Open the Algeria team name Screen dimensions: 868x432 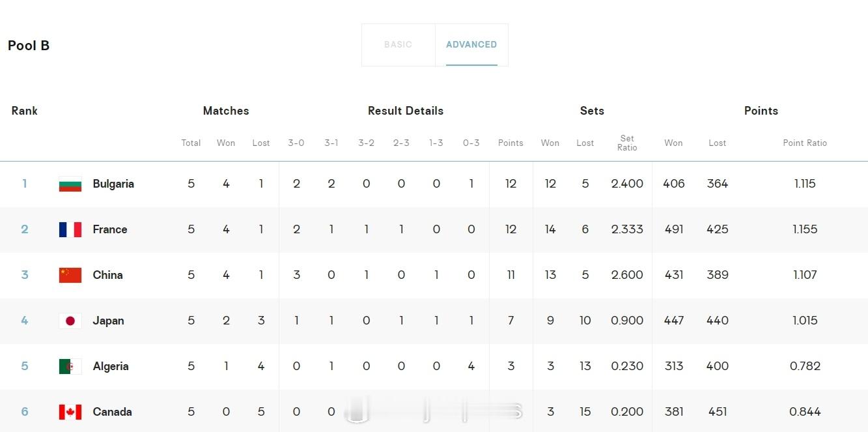[111, 366]
